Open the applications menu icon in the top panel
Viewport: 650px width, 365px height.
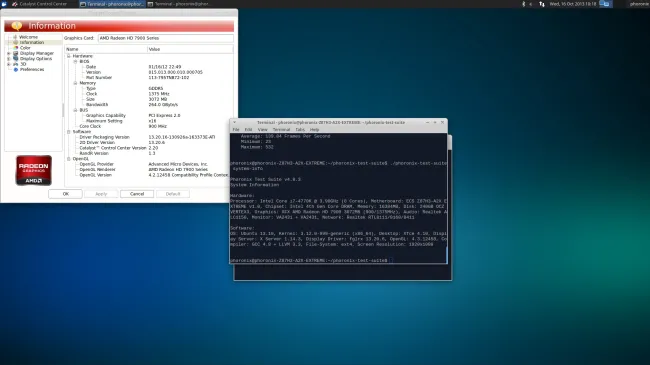coord(4,4)
